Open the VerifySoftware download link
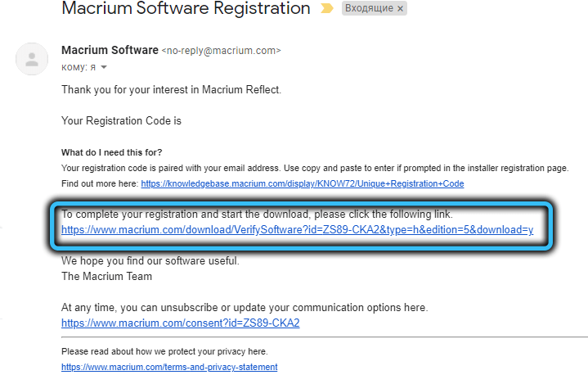 click(297, 230)
